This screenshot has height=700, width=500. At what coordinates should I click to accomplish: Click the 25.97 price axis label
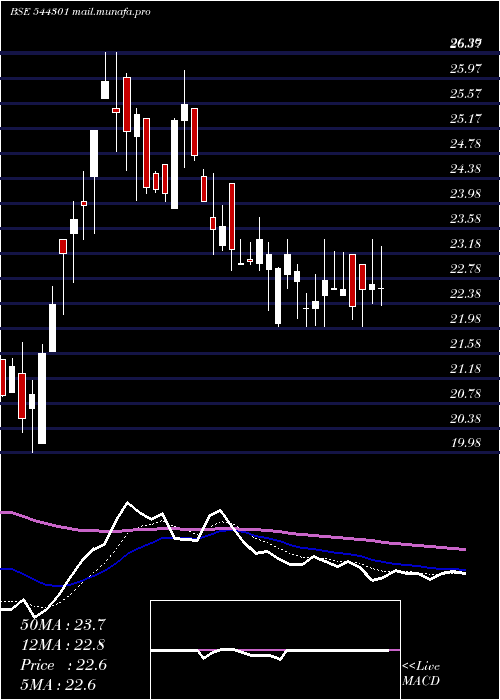[465, 69]
